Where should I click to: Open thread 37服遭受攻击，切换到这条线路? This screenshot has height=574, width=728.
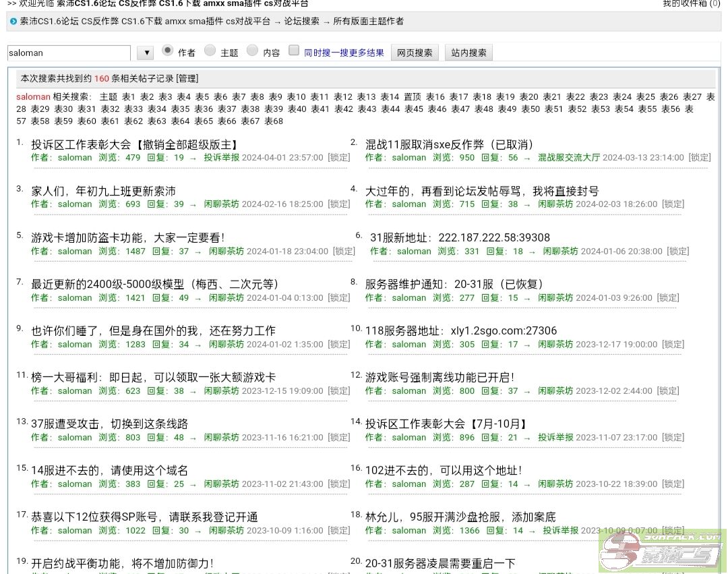pos(110,424)
